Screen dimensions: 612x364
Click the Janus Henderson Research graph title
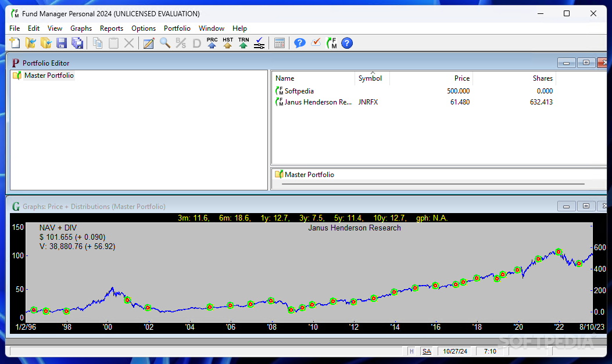355,228
